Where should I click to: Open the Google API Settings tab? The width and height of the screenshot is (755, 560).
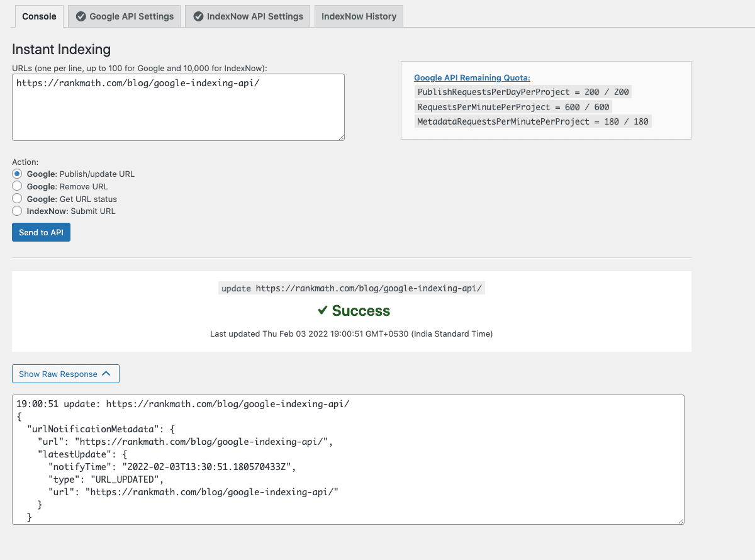click(125, 16)
